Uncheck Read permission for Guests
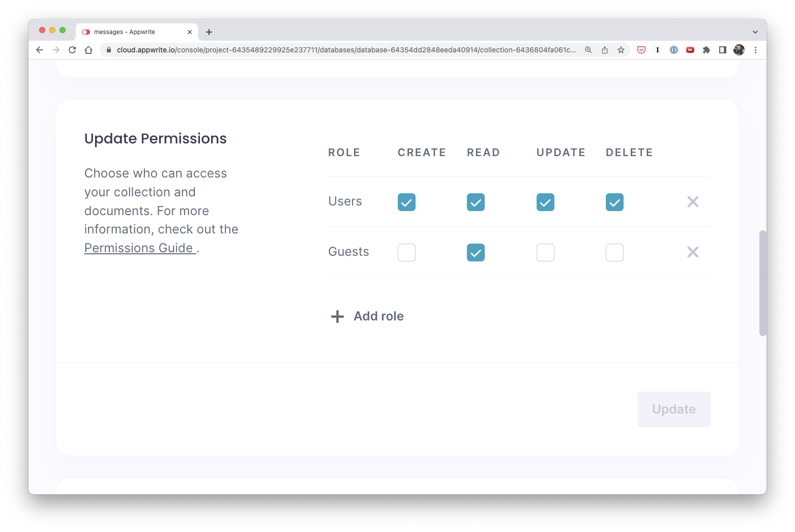The width and height of the screenshot is (795, 532). [x=476, y=253]
